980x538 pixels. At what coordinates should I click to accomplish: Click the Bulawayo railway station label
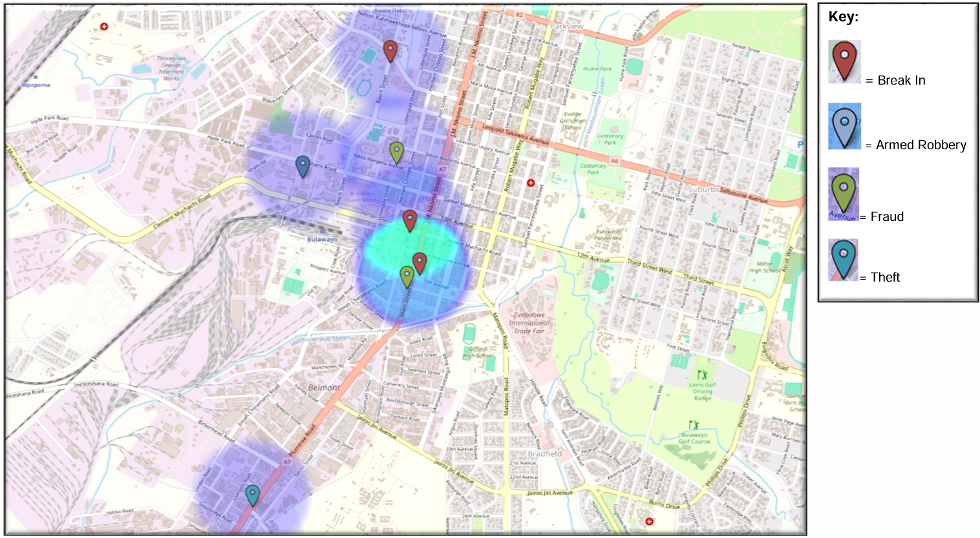[x=323, y=240]
